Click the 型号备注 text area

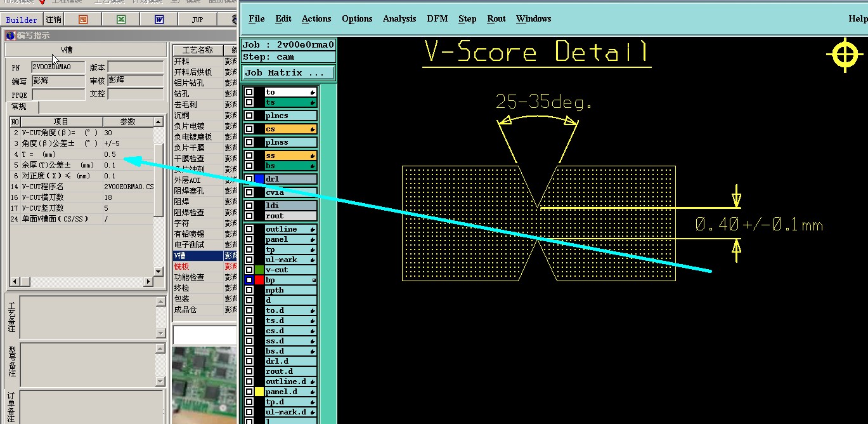point(88,364)
